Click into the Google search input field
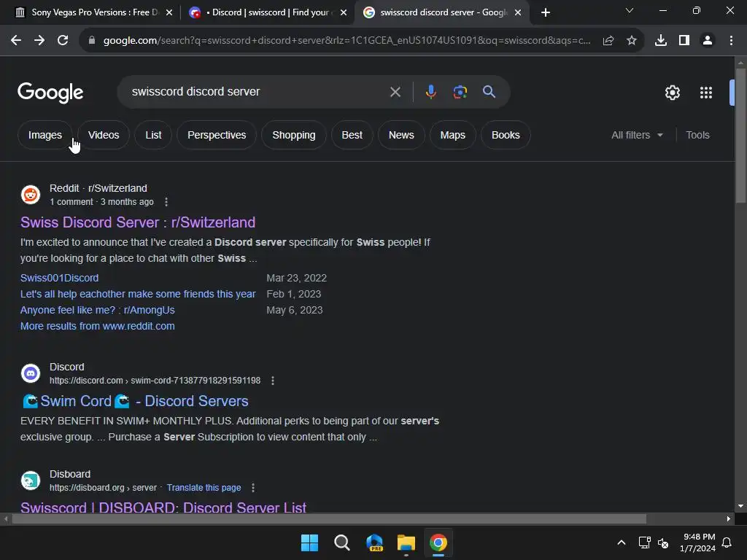The image size is (747, 560). click(x=258, y=92)
